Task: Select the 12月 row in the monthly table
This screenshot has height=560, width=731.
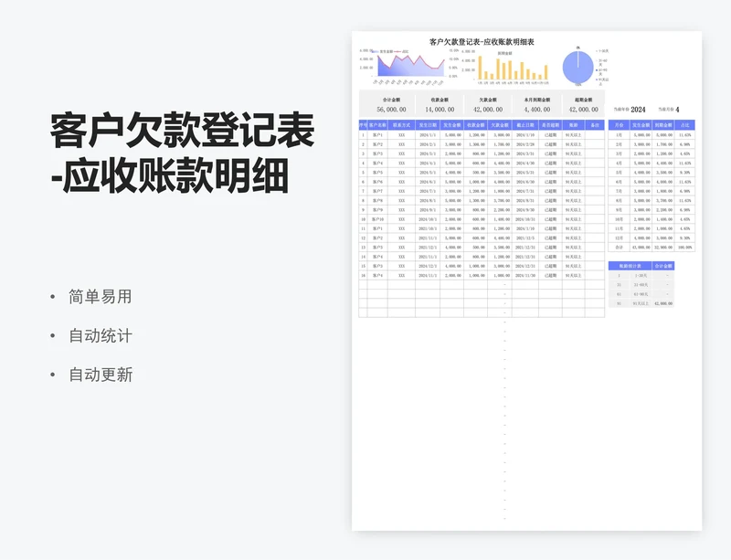Action: click(x=652, y=238)
